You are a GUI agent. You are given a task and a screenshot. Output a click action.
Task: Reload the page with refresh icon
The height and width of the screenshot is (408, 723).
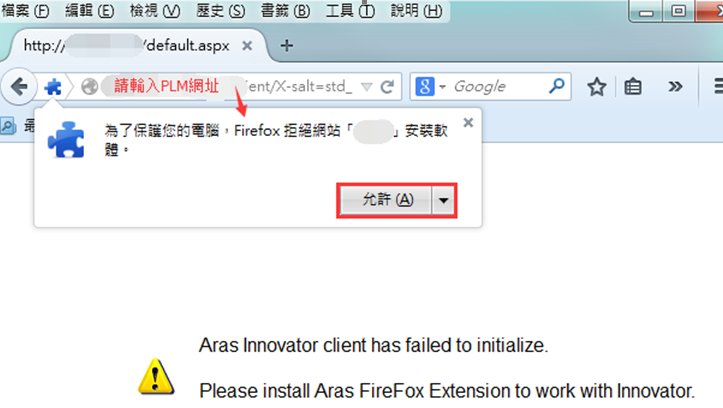387,87
